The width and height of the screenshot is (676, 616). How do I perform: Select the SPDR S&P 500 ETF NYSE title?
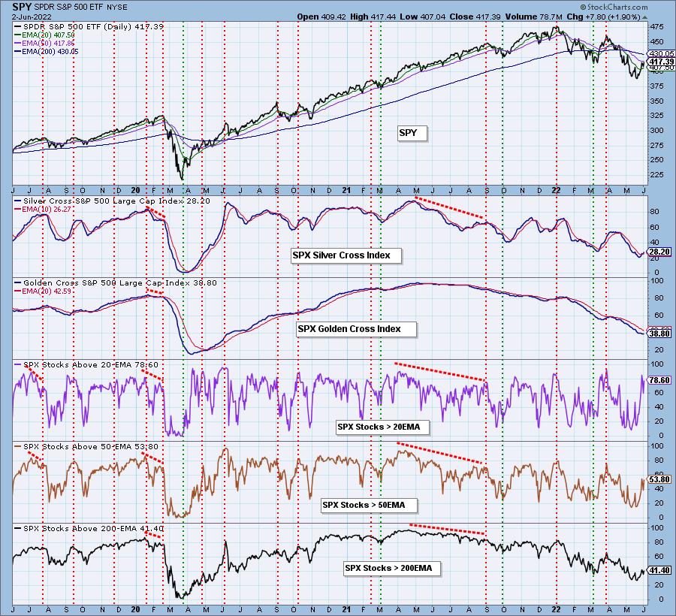pyautogui.click(x=79, y=8)
